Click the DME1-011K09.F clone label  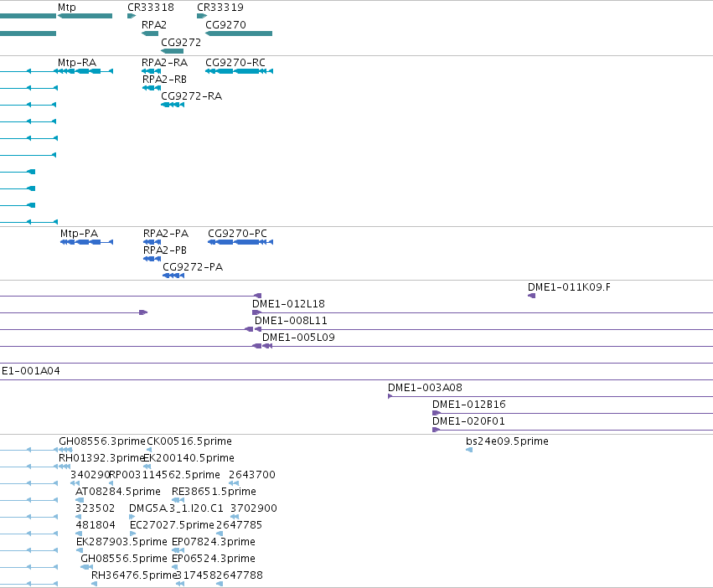[569, 287]
